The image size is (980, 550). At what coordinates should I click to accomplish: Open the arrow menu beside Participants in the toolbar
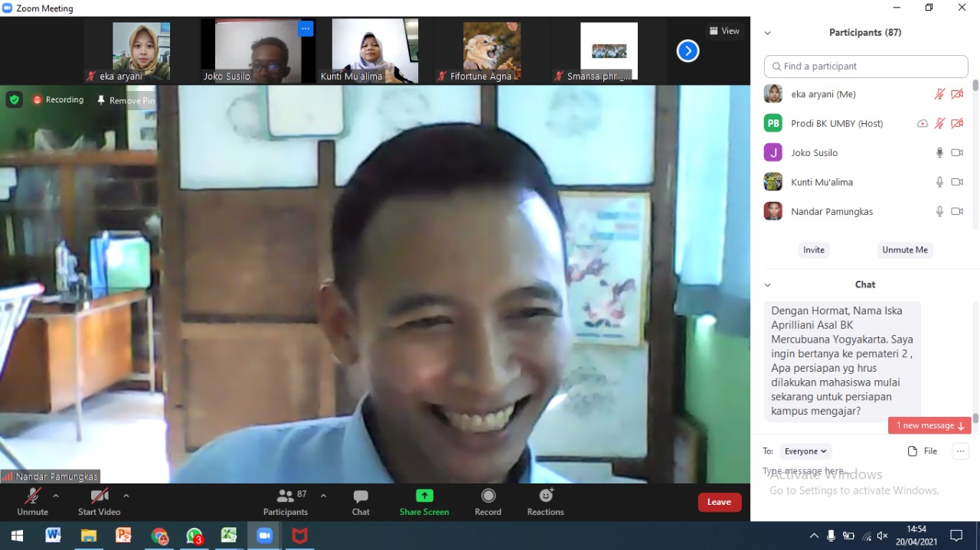click(x=323, y=496)
